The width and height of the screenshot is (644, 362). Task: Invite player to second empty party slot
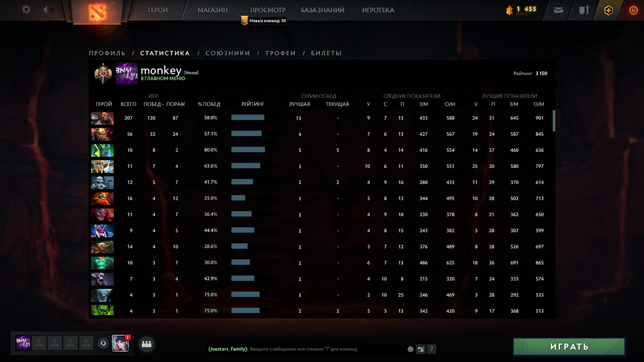click(x=39, y=343)
